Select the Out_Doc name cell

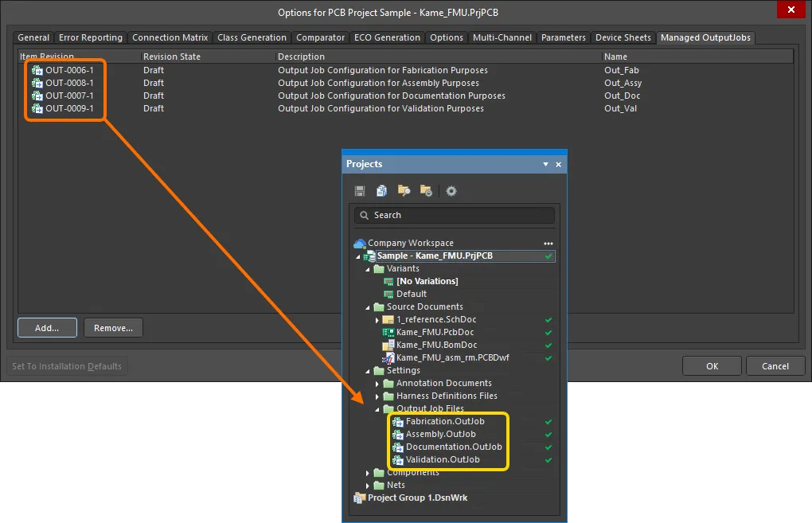tap(623, 96)
